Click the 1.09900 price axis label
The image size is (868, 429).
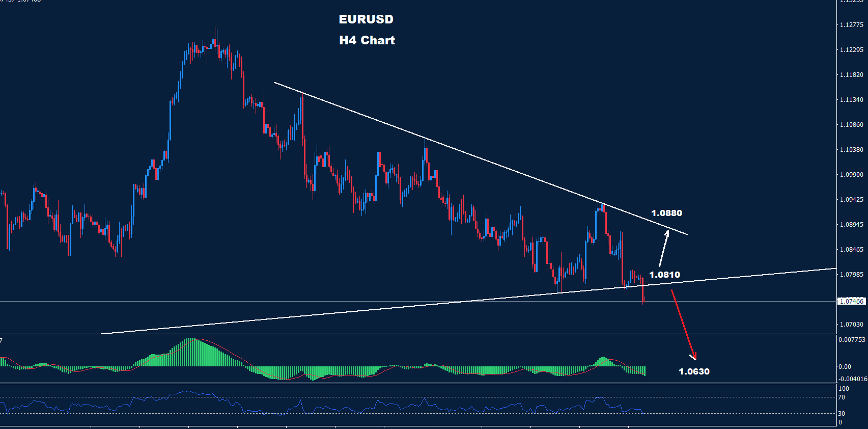[x=851, y=175]
